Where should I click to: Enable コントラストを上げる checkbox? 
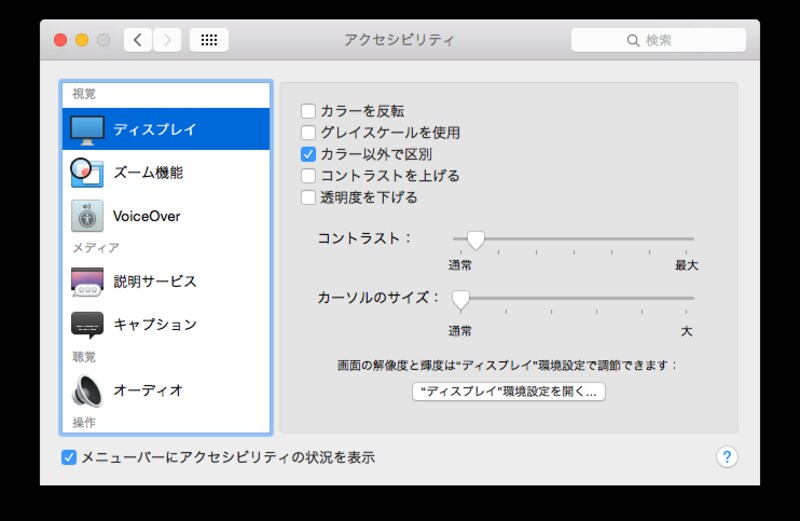click(x=308, y=176)
